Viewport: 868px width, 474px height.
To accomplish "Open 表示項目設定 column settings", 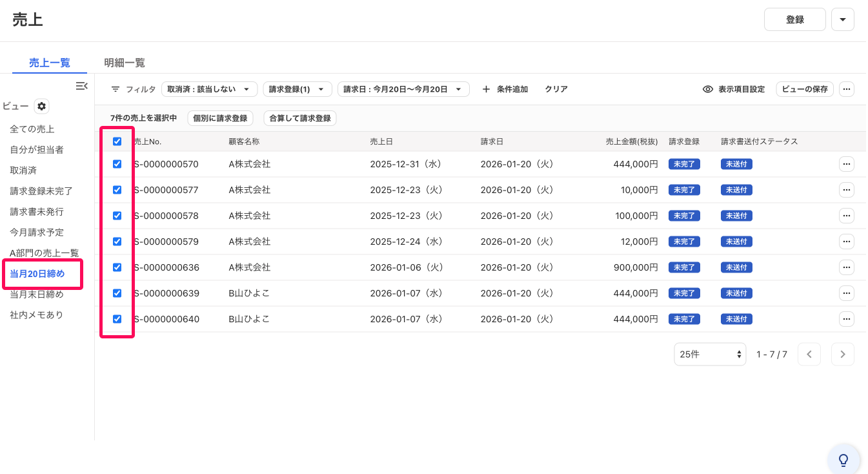I will 734,89.
